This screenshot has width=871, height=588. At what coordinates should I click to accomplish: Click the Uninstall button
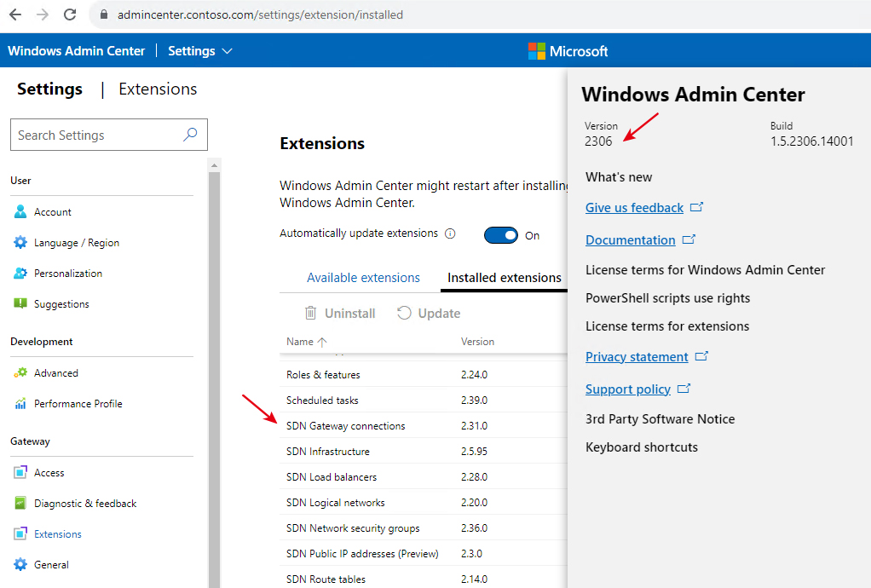click(x=340, y=313)
